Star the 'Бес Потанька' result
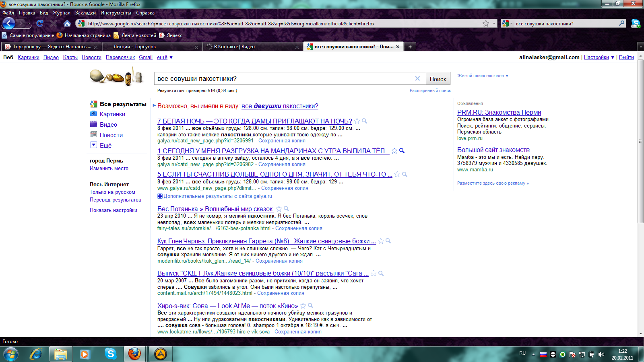The image size is (644, 362). pos(279,209)
